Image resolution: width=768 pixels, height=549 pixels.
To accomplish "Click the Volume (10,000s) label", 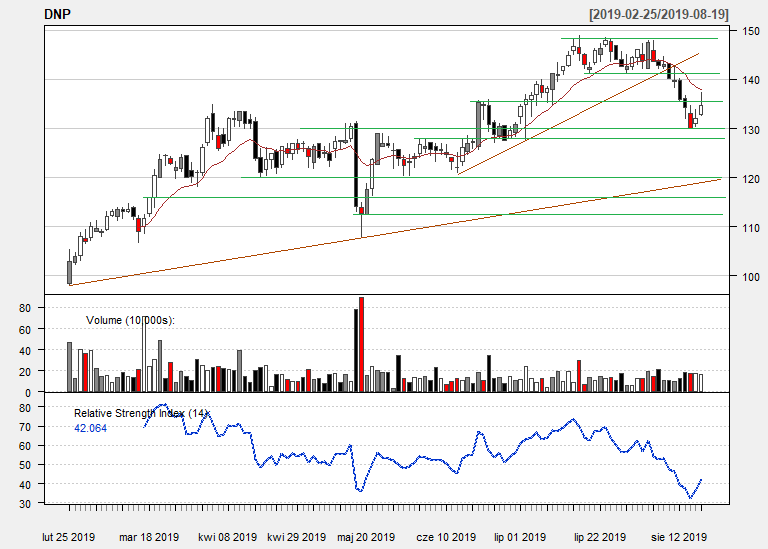I will (130, 320).
